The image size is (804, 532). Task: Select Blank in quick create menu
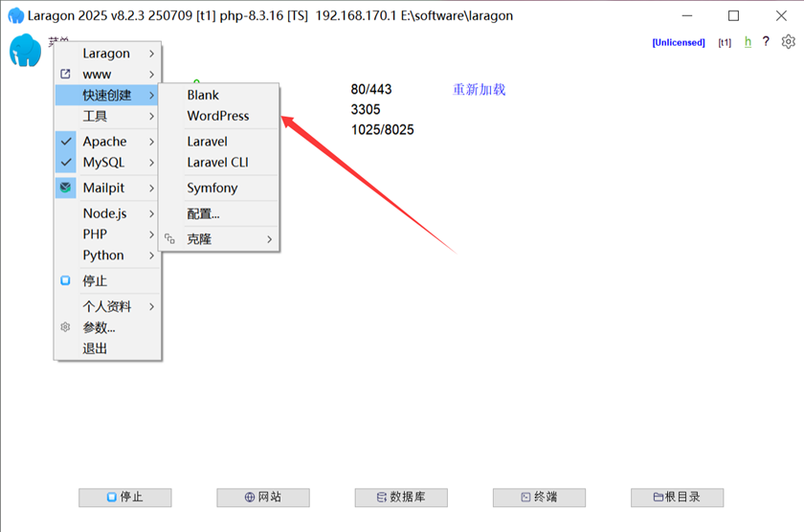coord(219,95)
